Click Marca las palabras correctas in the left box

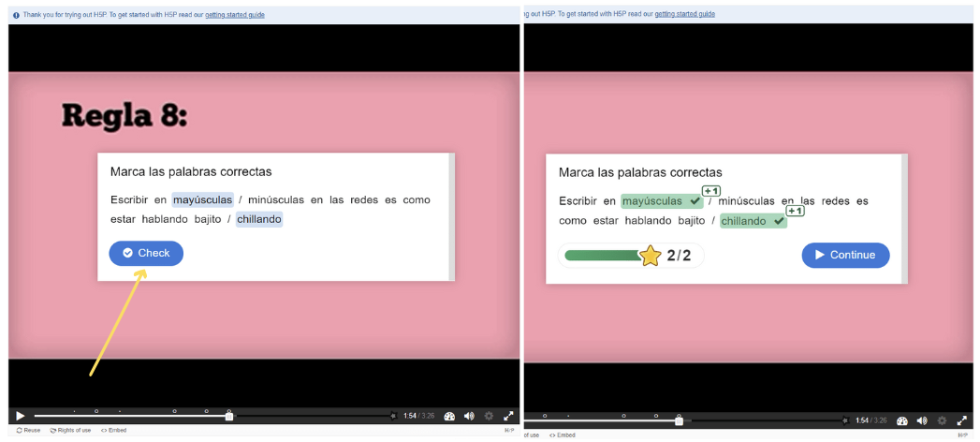(191, 171)
